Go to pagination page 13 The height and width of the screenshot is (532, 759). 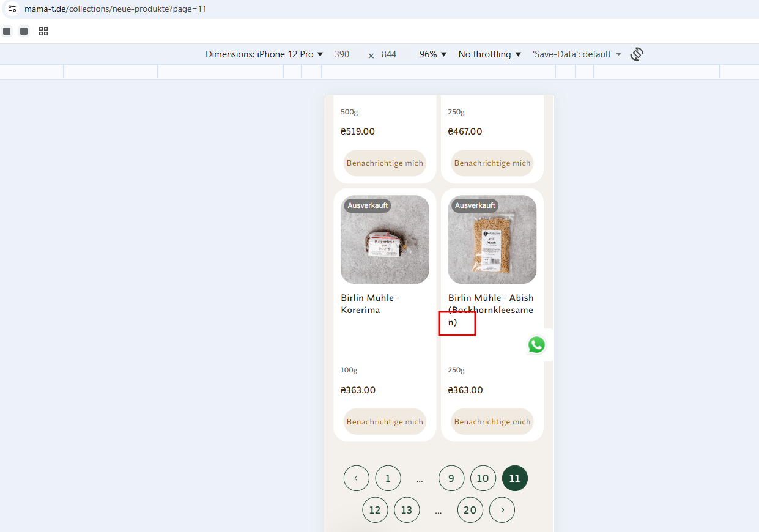point(407,510)
